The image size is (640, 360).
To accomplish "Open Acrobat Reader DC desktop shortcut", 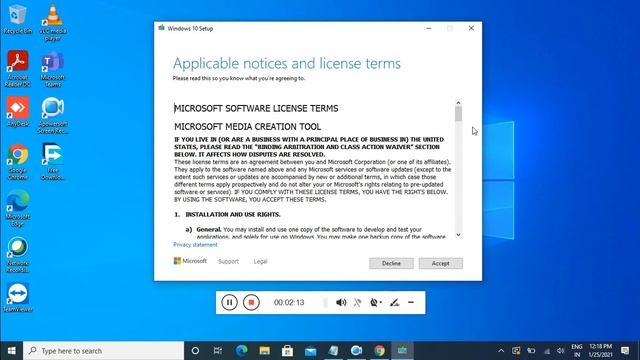I will [x=18, y=69].
